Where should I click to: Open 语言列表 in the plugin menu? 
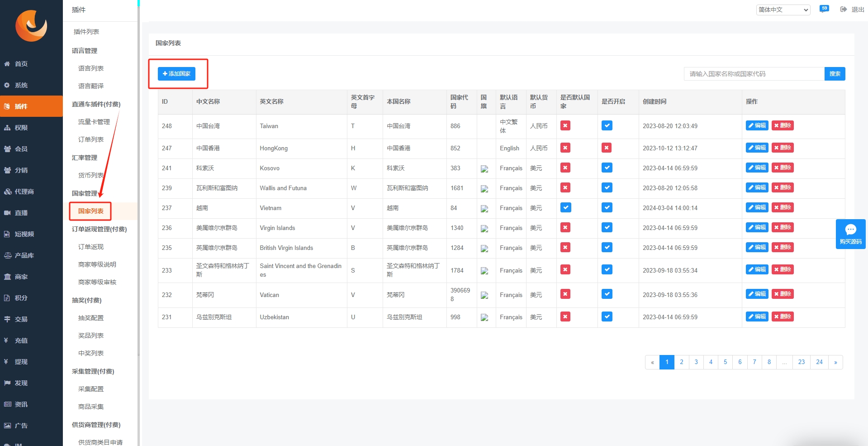coord(91,68)
